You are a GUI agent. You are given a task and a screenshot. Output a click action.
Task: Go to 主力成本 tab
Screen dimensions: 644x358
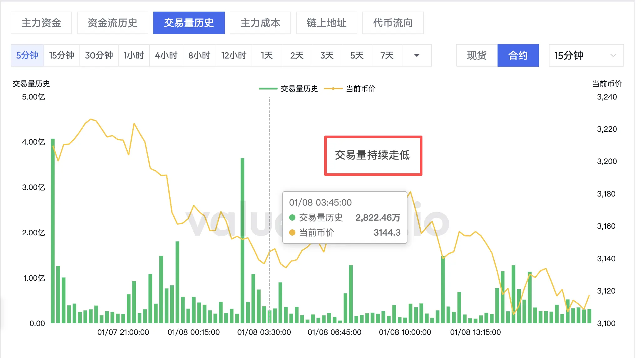pos(260,23)
